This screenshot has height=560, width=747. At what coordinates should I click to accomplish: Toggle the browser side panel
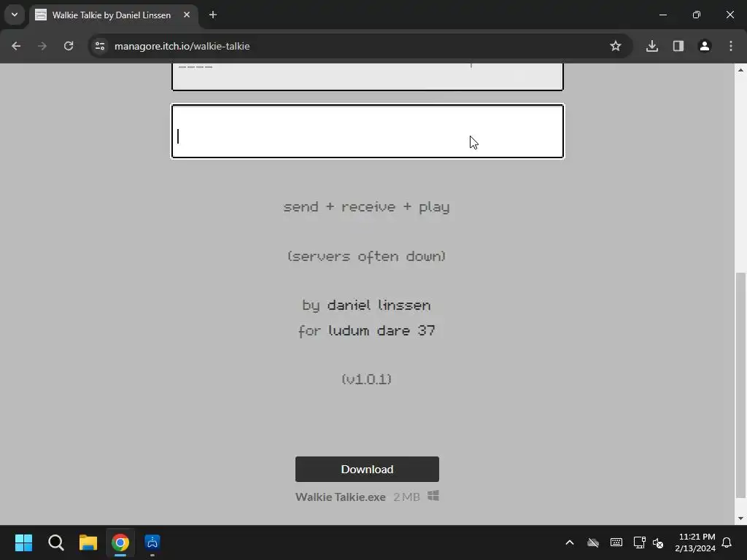click(678, 46)
